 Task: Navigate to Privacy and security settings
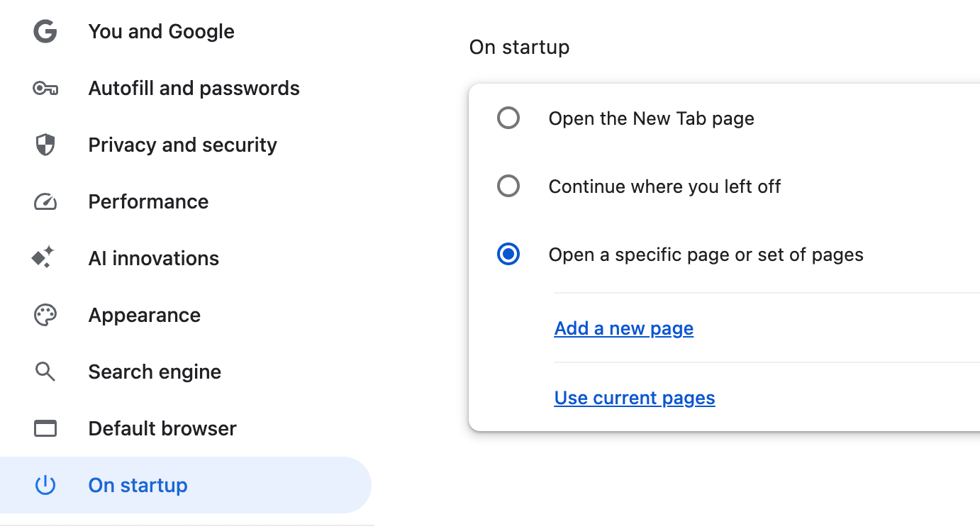pyautogui.click(x=182, y=145)
